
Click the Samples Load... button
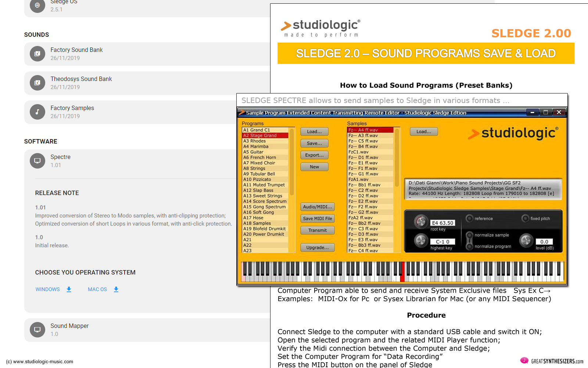coord(424,132)
